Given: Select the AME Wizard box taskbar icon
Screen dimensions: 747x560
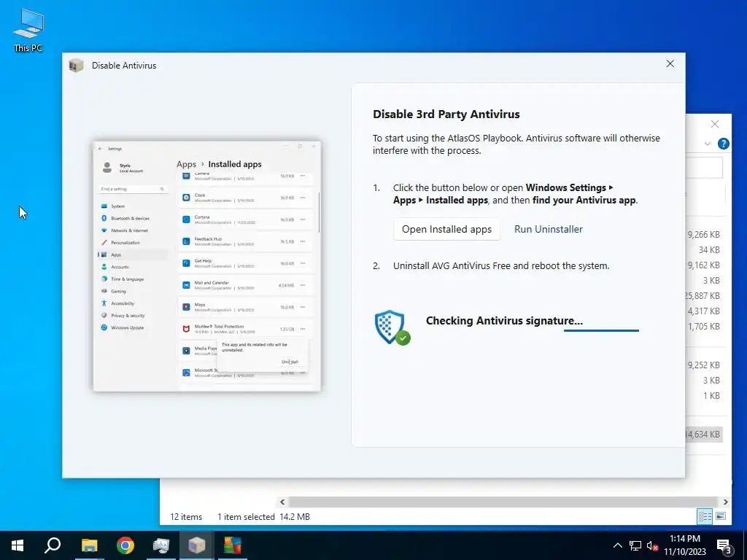Looking at the screenshot, I should [196, 545].
